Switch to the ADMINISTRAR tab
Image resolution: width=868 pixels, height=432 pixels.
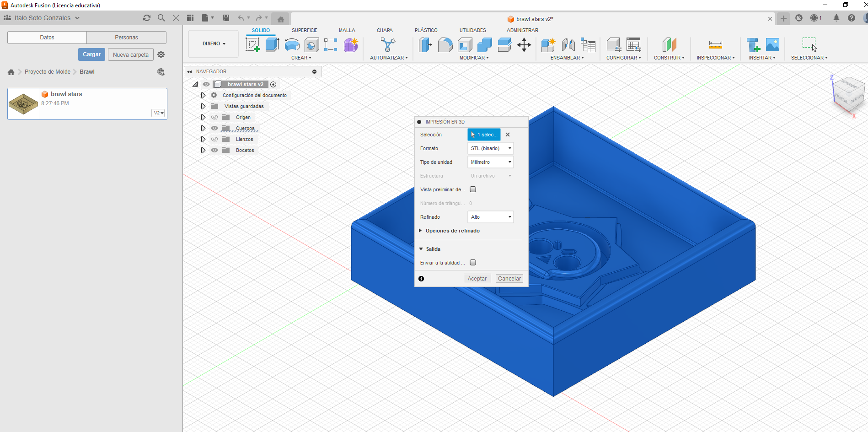point(522,30)
